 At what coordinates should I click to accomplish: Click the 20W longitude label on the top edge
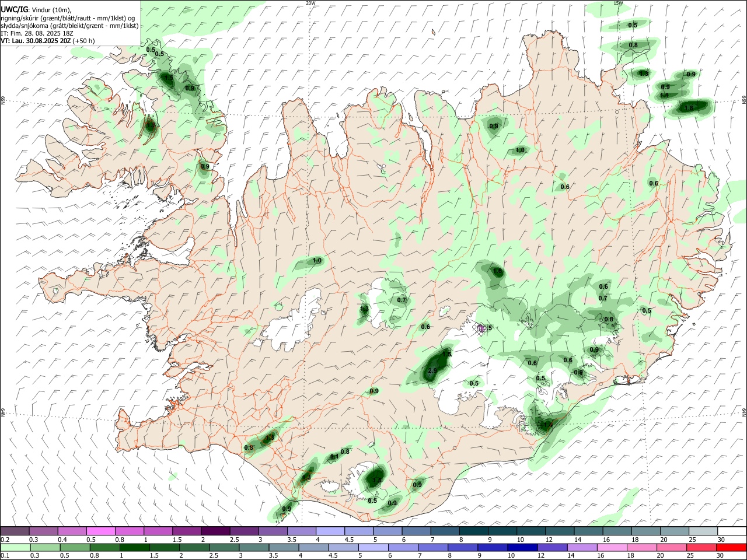(310, 3)
